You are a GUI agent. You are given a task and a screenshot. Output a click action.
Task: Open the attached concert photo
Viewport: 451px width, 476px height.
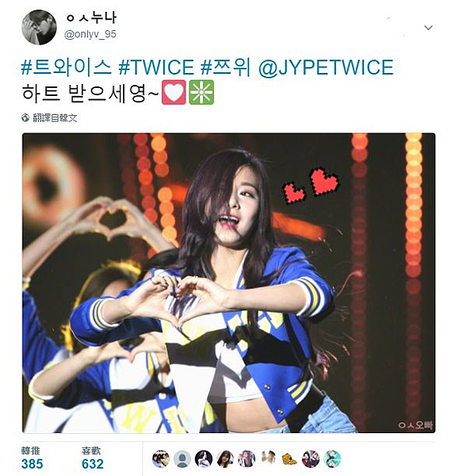[229, 282]
